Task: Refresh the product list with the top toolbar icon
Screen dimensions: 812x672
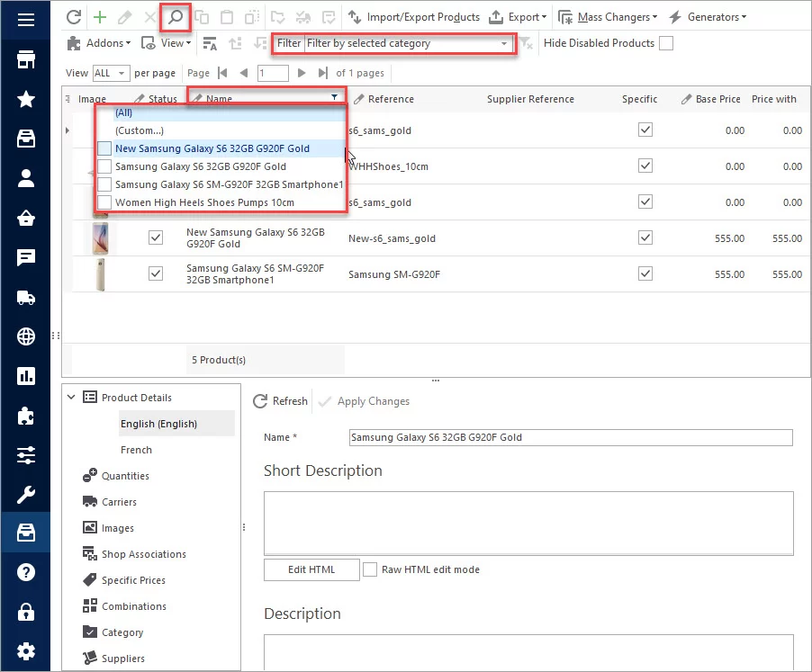Action: coord(74,17)
